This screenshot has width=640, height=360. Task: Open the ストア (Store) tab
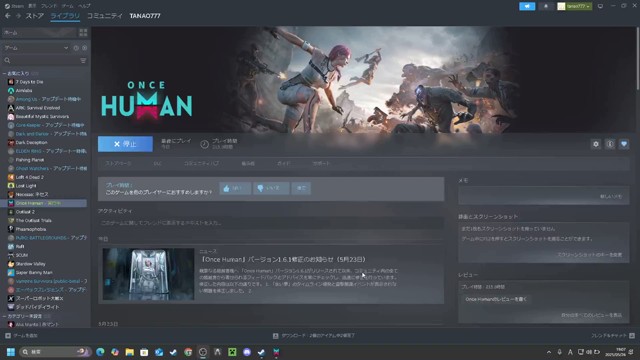(x=35, y=16)
